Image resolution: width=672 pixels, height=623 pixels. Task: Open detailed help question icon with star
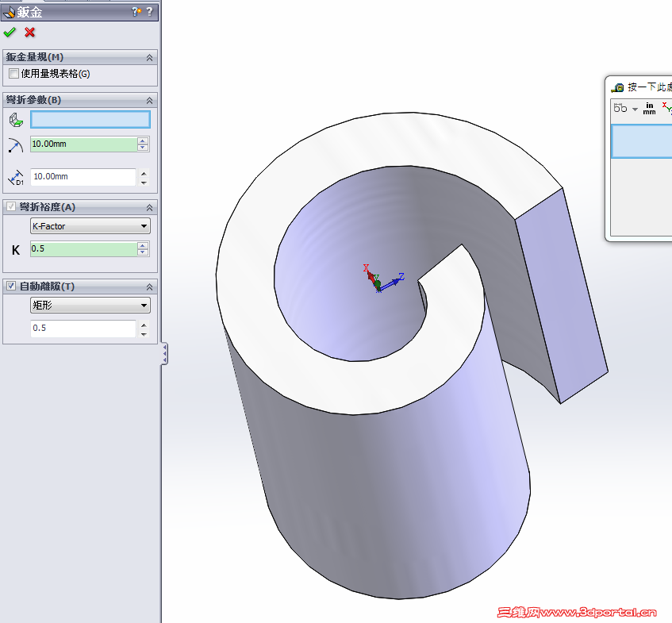[136, 12]
